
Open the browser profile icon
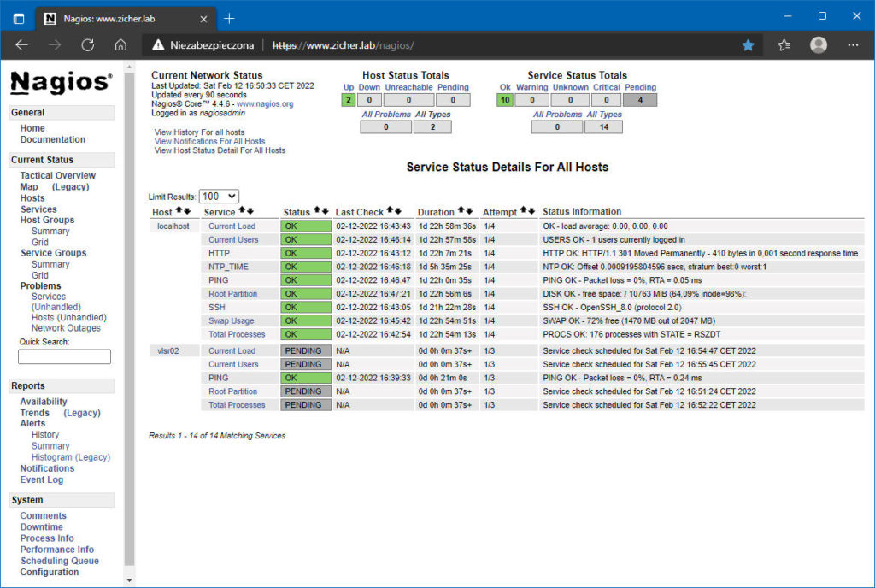(x=818, y=45)
